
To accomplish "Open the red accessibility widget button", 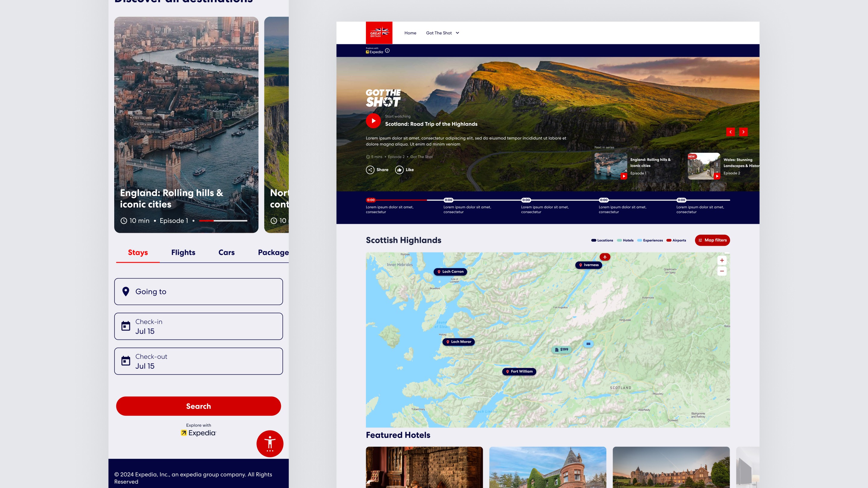I will pos(269,443).
